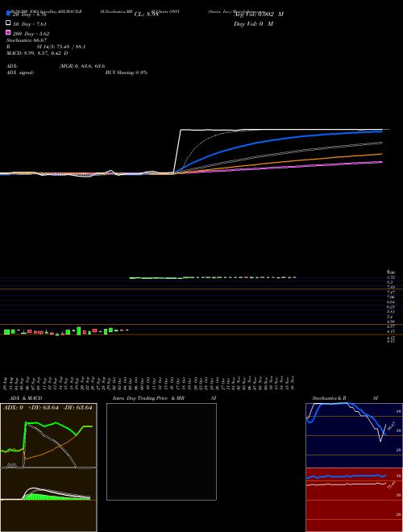This screenshot has height=532, width=403.
Task: Open the blue Stochastics chart panel
Action: coord(354,435)
